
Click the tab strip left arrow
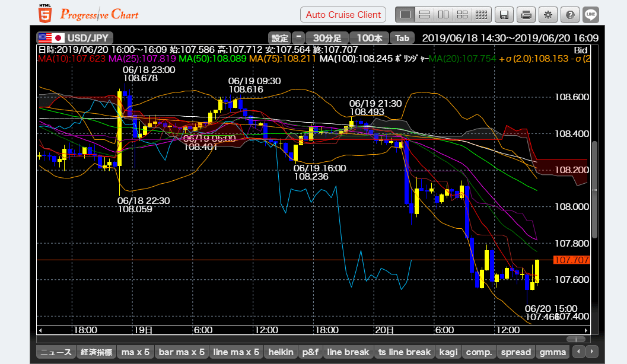(578, 352)
